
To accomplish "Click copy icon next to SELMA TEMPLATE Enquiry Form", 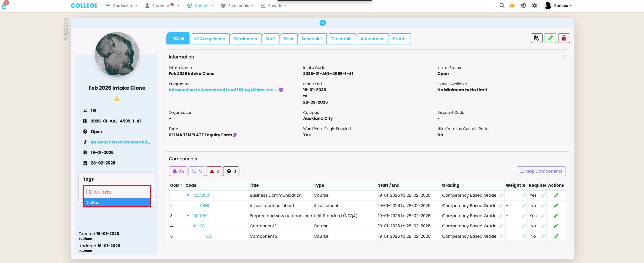I will (235, 135).
